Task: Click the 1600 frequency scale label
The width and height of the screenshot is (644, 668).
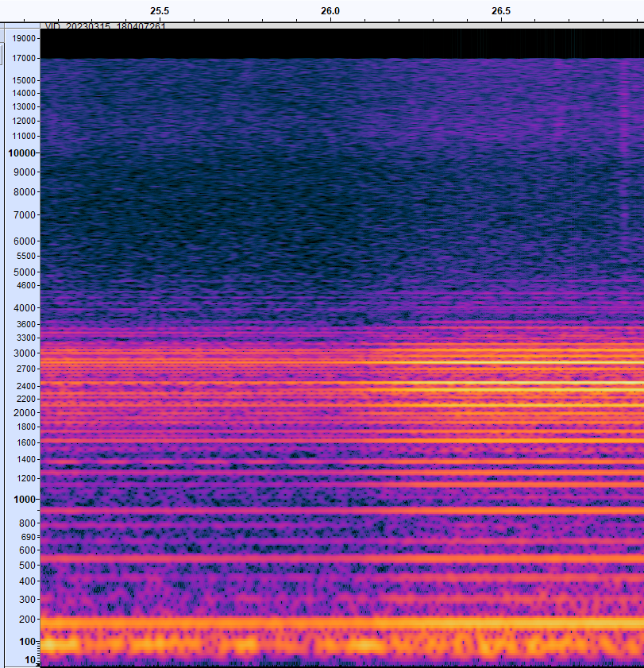Action: coord(26,442)
